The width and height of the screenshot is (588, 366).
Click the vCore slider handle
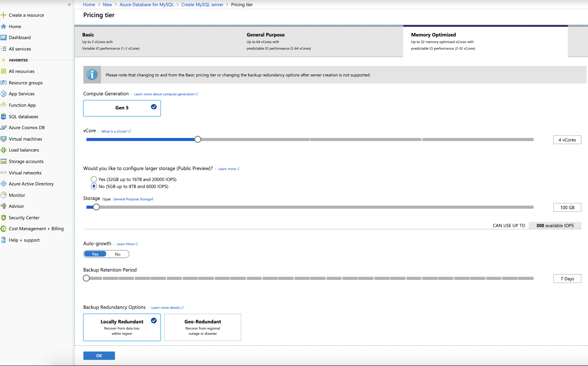198,139
